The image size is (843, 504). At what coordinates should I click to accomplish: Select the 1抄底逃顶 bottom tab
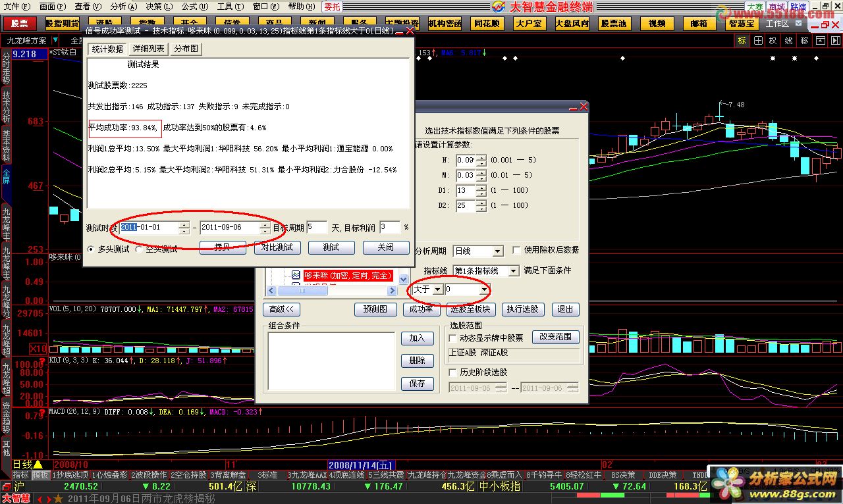(x=70, y=475)
